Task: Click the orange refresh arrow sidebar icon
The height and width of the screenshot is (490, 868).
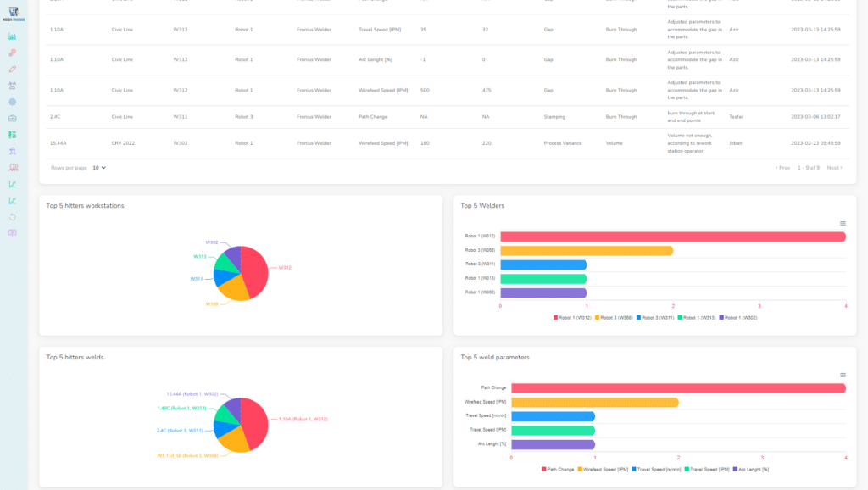Action: click(12, 217)
